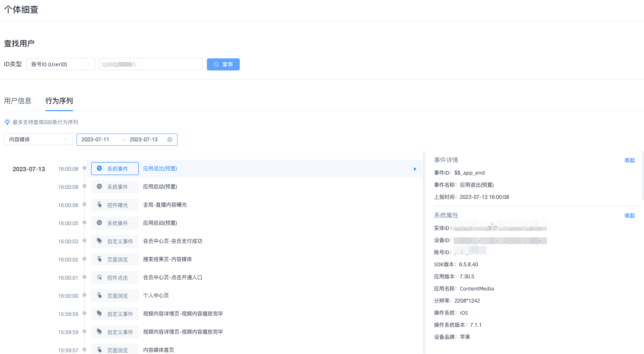Click the user ID input field
The height and width of the screenshot is (354, 644).
(x=151, y=64)
